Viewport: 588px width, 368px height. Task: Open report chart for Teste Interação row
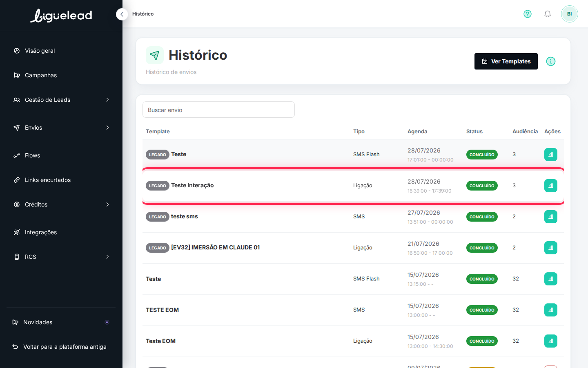click(551, 186)
